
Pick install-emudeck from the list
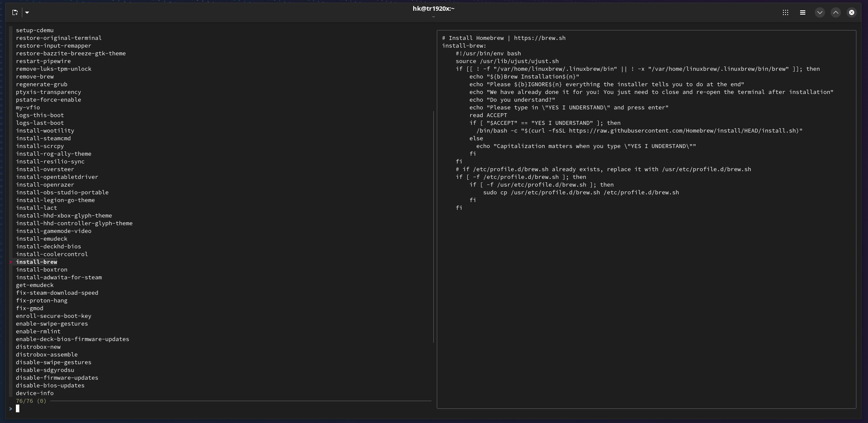click(42, 239)
